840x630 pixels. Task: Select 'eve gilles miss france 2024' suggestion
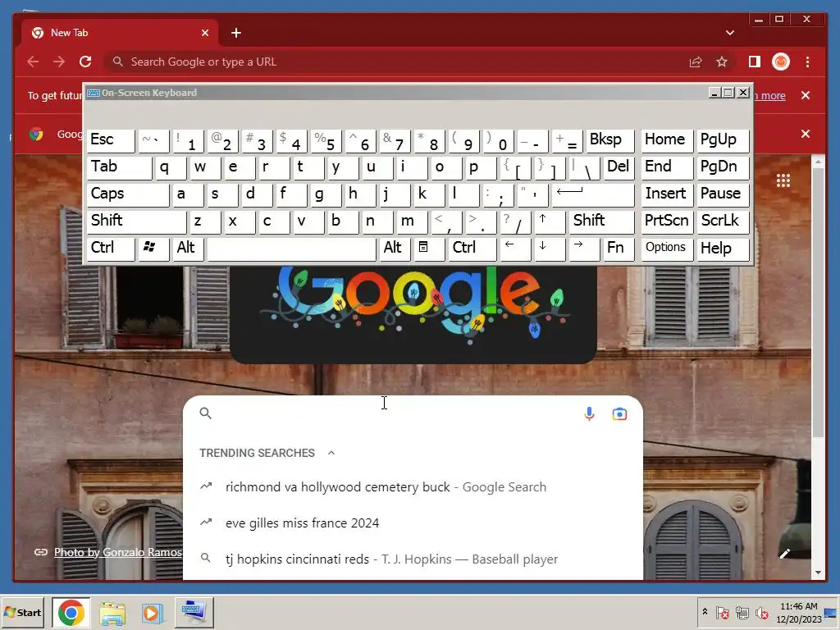click(413, 523)
